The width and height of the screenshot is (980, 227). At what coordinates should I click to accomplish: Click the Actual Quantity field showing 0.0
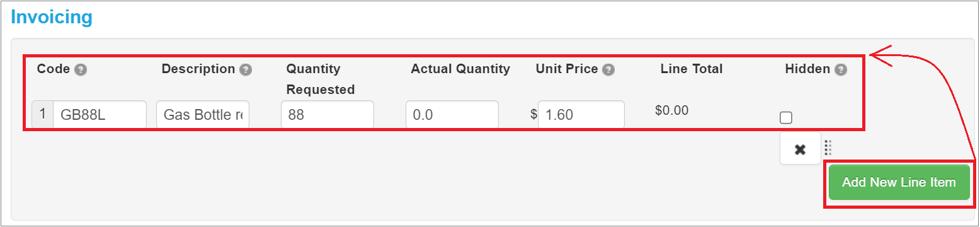click(x=452, y=115)
